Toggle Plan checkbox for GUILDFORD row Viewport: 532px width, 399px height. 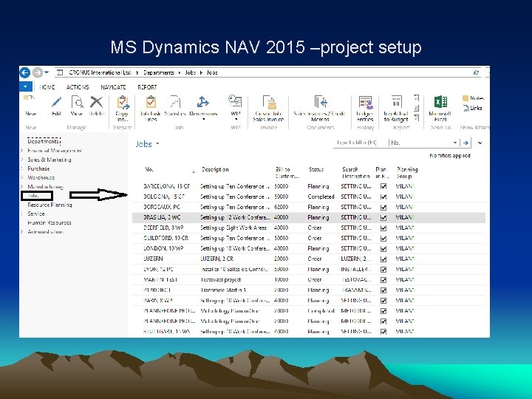pyautogui.click(x=383, y=238)
